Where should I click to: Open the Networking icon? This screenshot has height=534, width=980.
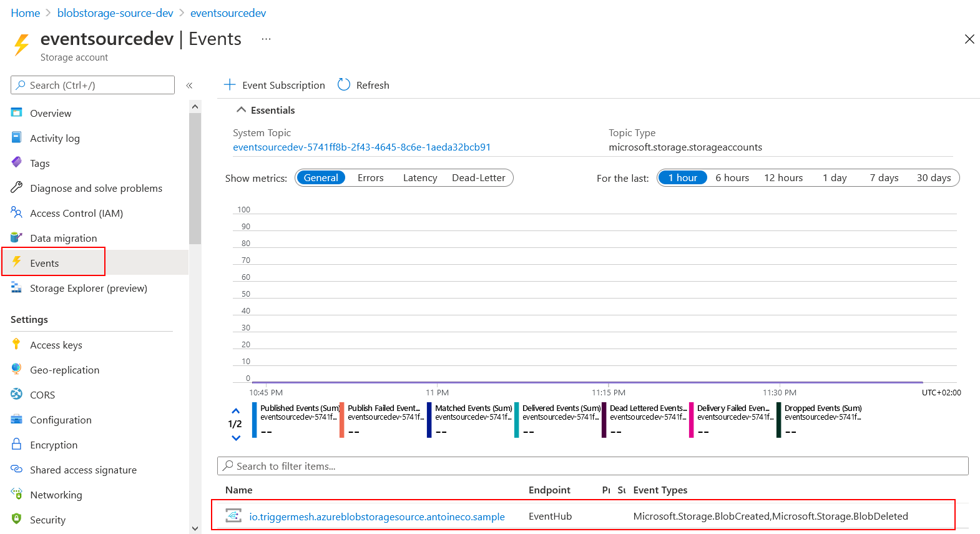point(17,494)
